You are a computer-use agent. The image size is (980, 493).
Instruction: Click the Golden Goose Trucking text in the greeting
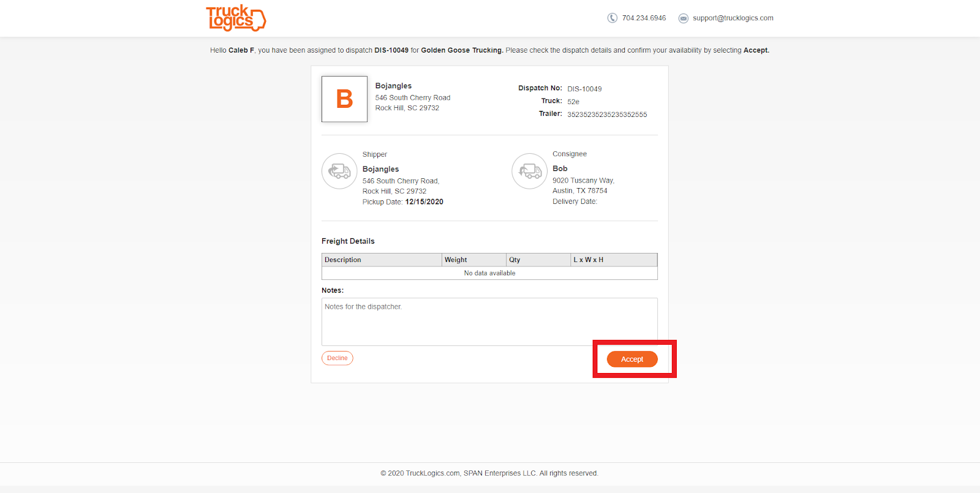pos(462,50)
